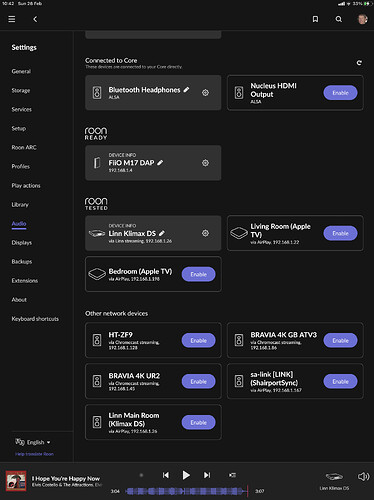Click the search magnifier icon
Image resolution: width=374 pixels, height=500 pixels.
[x=339, y=19]
